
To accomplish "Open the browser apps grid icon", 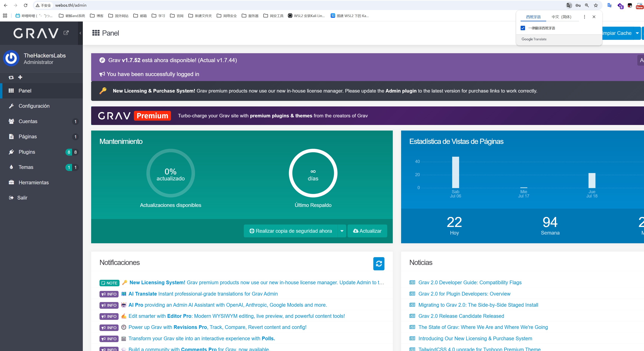I will 5,16.
